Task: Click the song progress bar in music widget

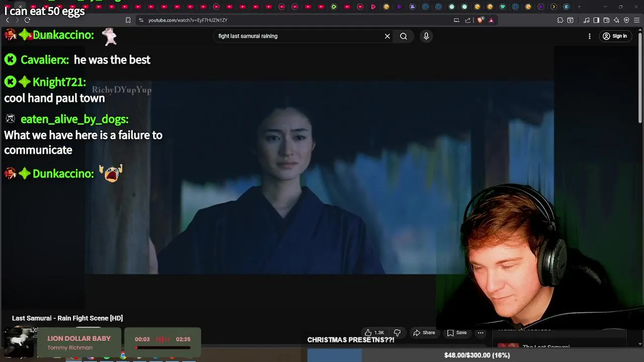Action: coord(163,347)
